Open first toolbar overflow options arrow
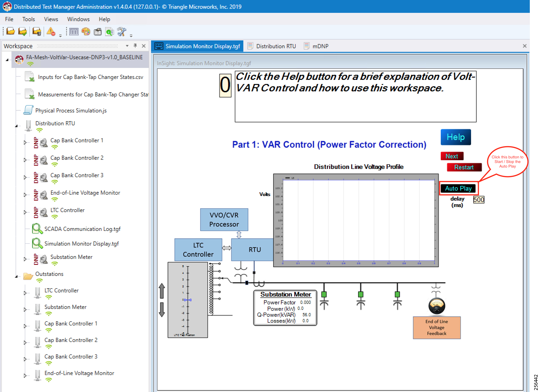 click(x=60, y=35)
